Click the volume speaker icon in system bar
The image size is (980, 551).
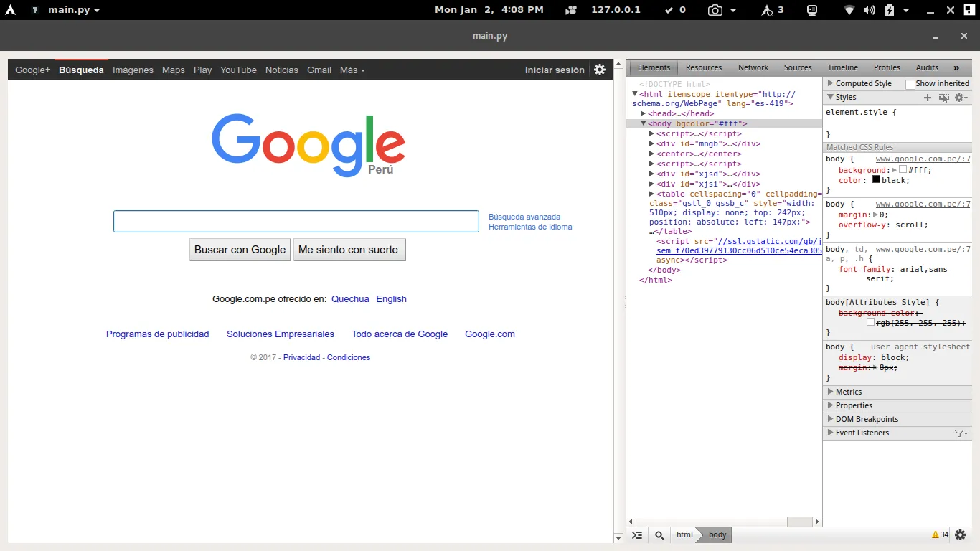click(x=870, y=10)
